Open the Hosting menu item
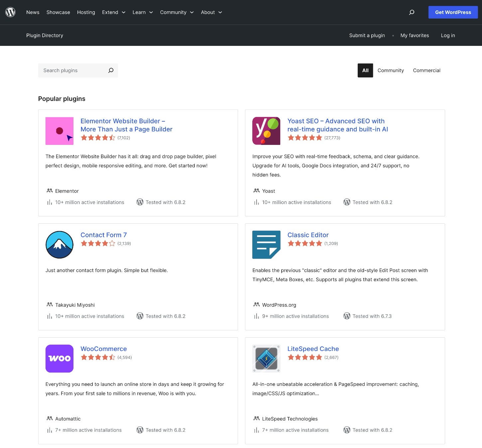The image size is (482, 448). pos(86,12)
